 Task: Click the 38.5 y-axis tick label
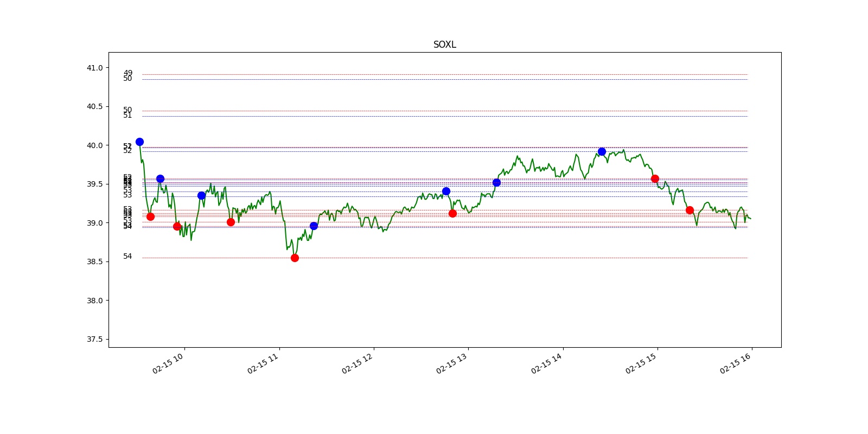[94, 261]
